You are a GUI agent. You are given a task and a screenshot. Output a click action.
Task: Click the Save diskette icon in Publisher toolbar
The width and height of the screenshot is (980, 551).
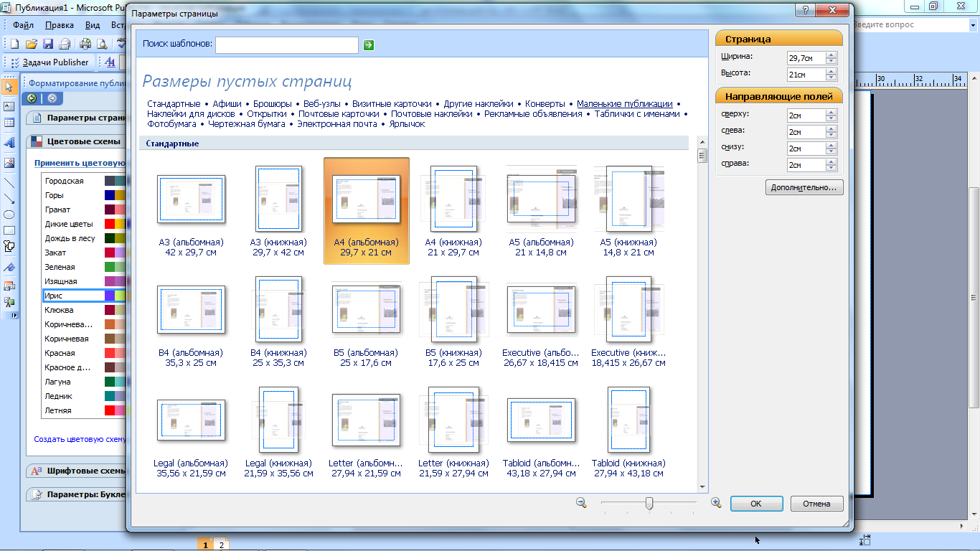click(48, 44)
